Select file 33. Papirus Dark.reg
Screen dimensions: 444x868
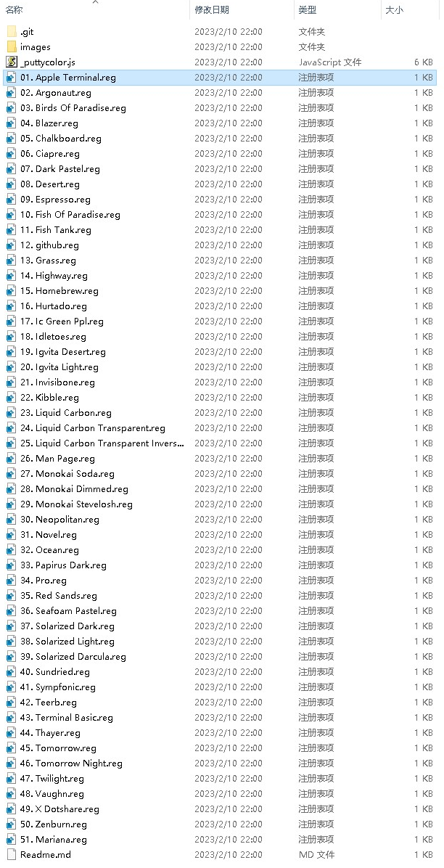[63, 565]
